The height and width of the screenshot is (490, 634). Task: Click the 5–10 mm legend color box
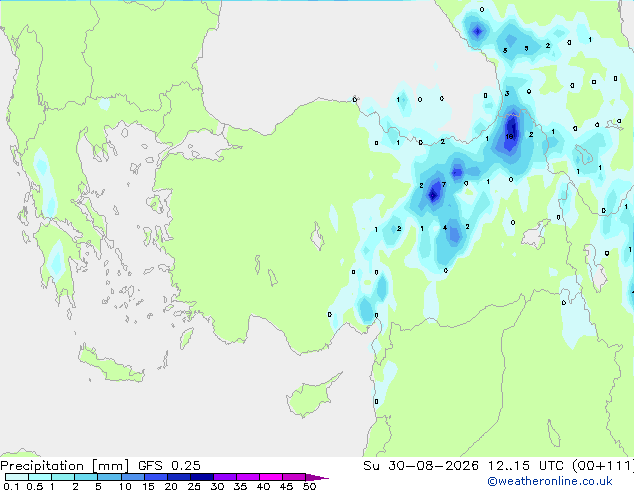point(109,477)
